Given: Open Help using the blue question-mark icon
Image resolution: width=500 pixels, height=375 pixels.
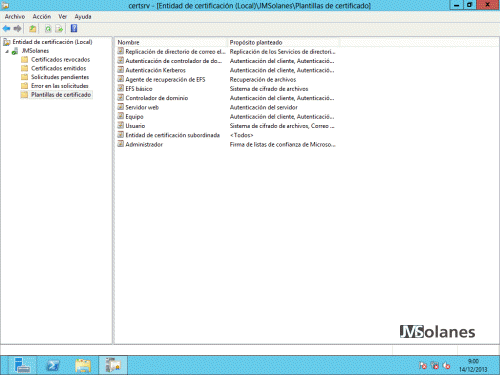Looking at the screenshot, I should [74, 29].
